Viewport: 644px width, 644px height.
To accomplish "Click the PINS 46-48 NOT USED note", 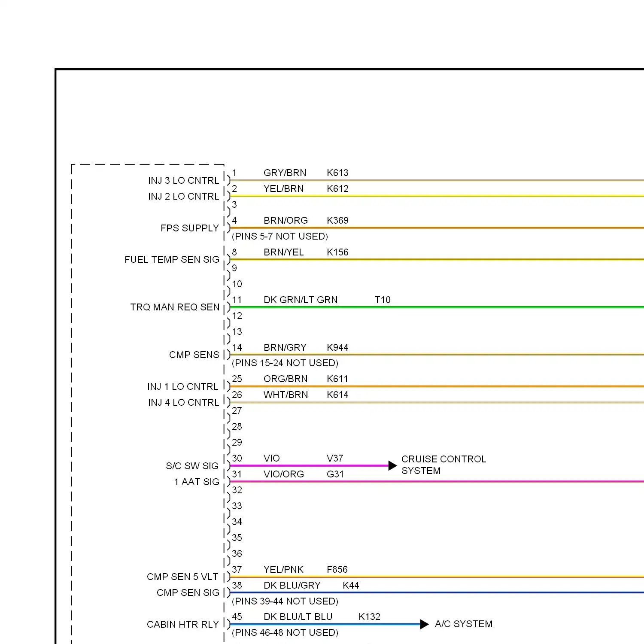I will pos(285,632).
